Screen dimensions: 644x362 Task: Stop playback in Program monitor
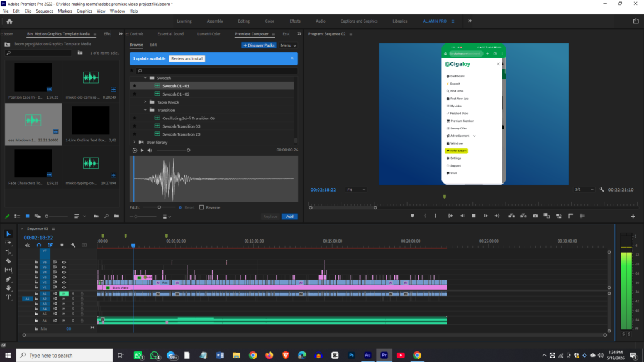click(x=474, y=216)
